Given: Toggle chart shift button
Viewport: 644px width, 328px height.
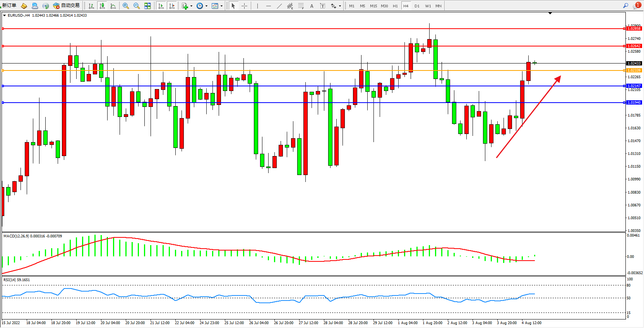Looking at the screenshot, I should point(172,6).
